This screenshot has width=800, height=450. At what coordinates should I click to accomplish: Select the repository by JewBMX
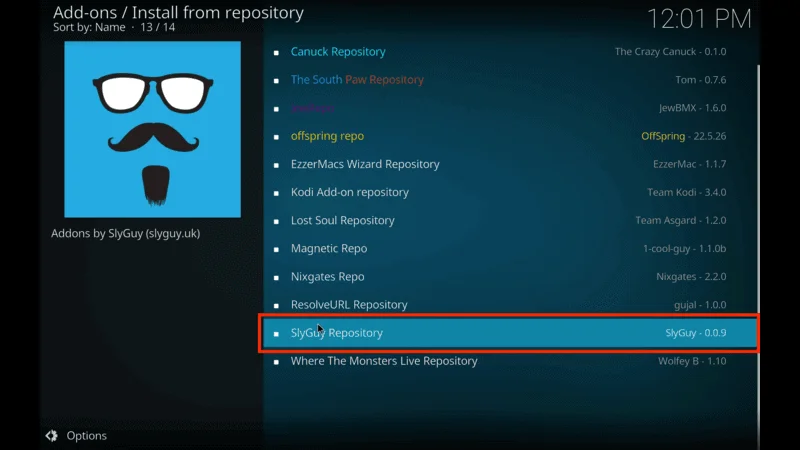[x=312, y=108]
